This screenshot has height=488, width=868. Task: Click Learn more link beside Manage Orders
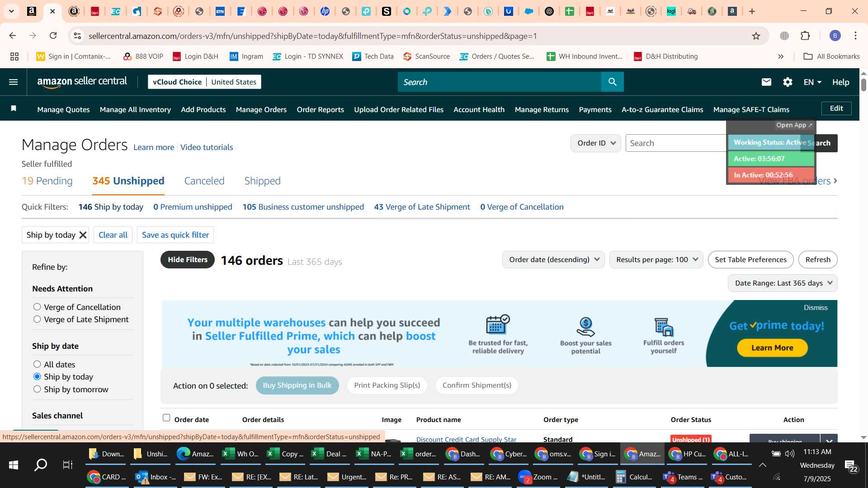point(154,147)
